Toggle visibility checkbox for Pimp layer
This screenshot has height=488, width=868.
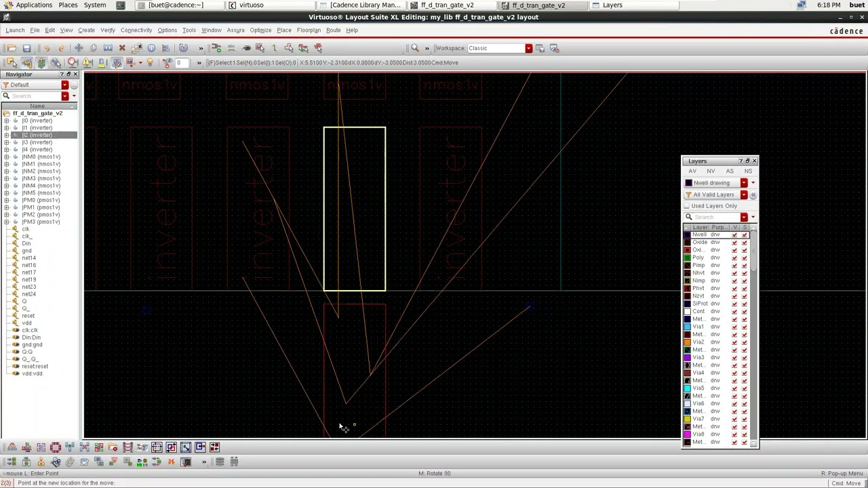(x=734, y=265)
